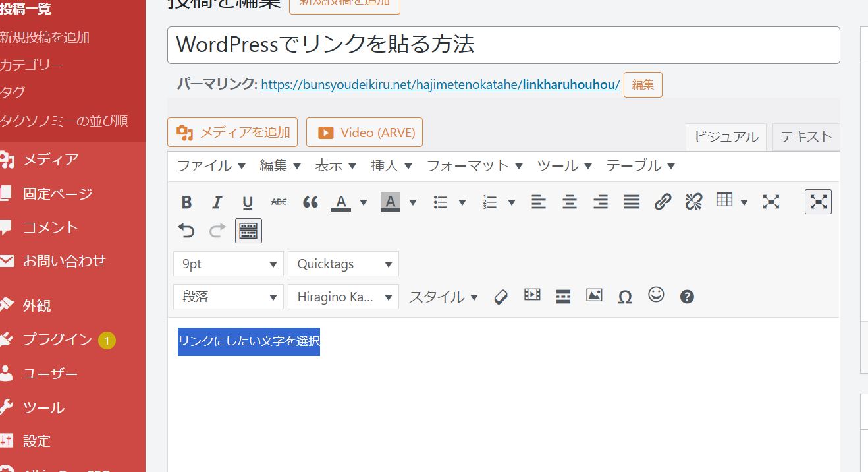Screen dimensions: 868x472
Task: Click the メディアを追加 button
Action: click(x=232, y=133)
